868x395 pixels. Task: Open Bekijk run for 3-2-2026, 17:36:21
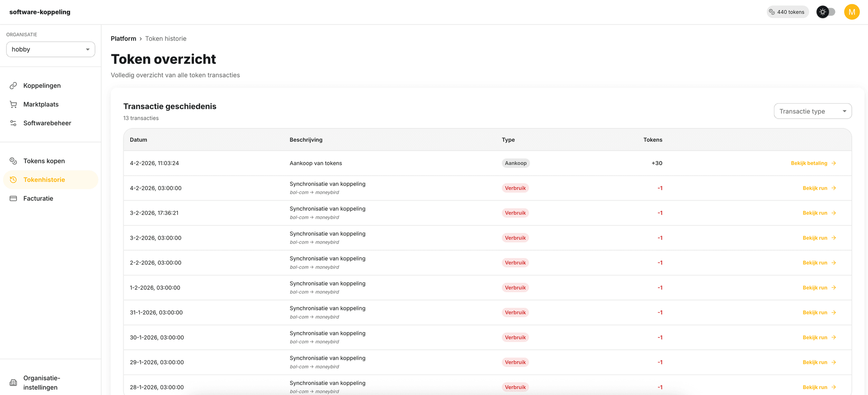[x=815, y=213]
